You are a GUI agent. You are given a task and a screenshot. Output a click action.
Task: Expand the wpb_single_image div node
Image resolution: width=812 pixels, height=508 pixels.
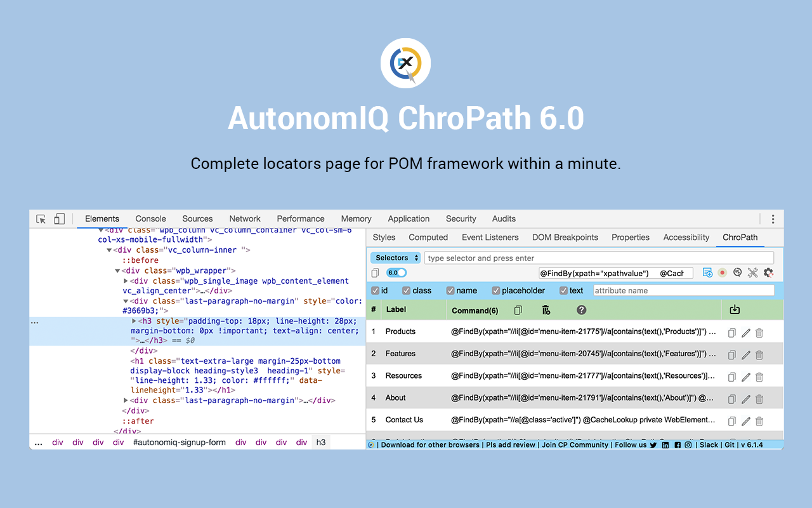[126, 281]
